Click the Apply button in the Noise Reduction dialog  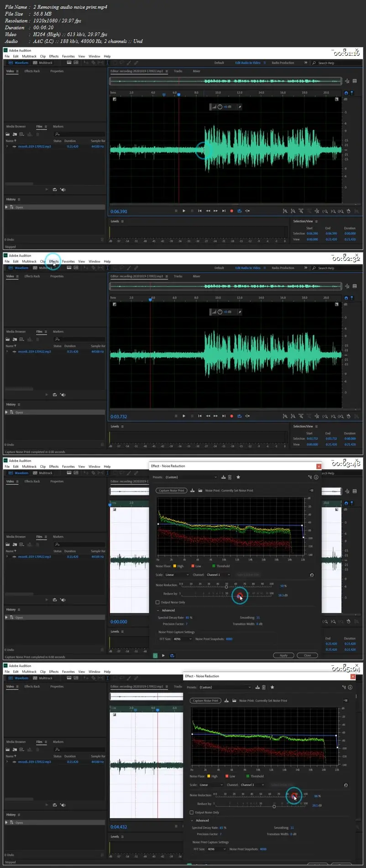click(x=283, y=655)
